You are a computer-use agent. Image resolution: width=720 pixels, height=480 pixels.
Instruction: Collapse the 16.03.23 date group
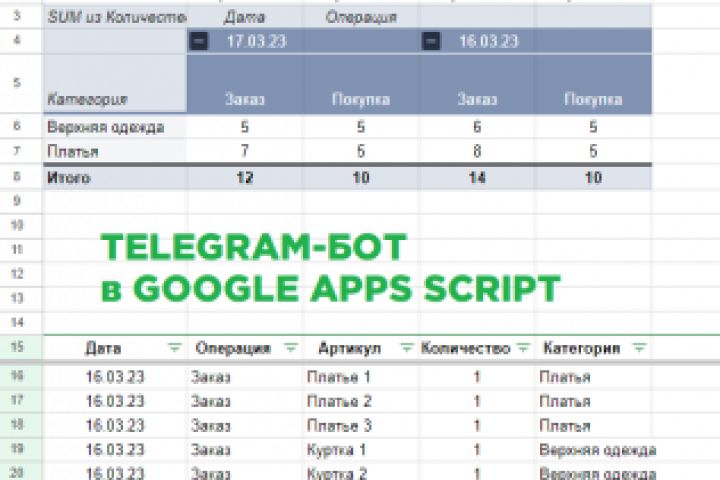click(431, 41)
